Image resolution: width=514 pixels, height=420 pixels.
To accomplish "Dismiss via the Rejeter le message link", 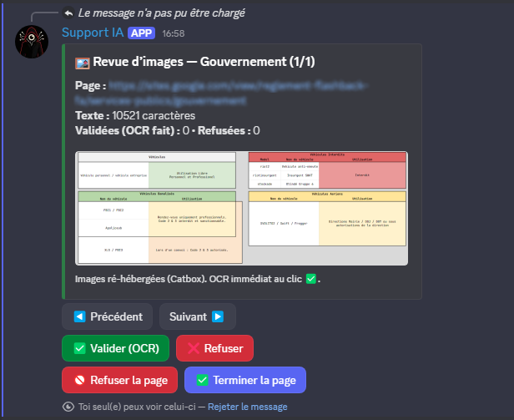I will [247, 407].
